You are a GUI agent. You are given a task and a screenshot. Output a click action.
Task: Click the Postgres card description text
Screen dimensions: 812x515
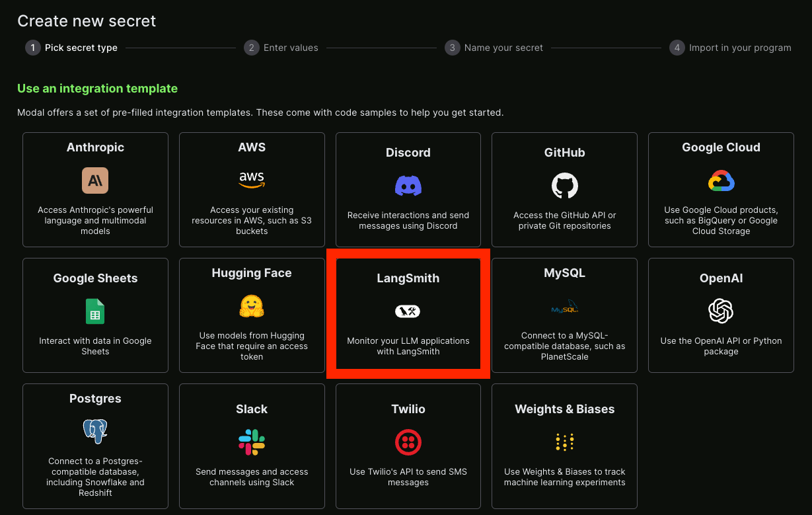[95, 477]
